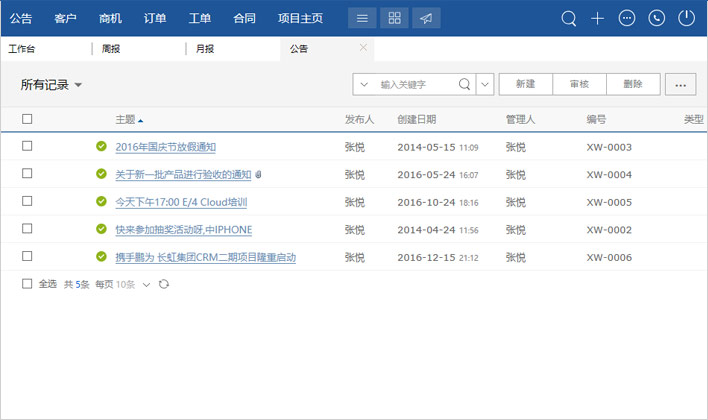
Task: Open the 快来参加抽奖活动呀,中IPHONE announcement link
Action: tap(183, 229)
